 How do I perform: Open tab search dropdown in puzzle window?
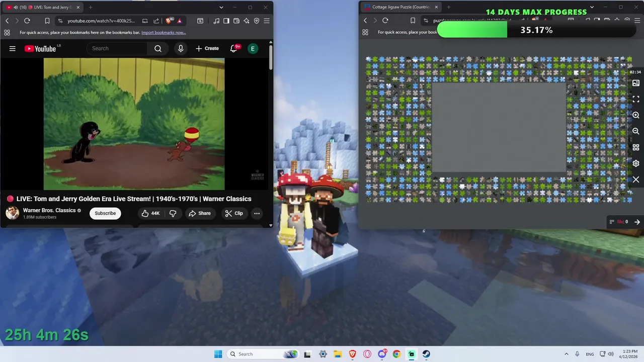[592, 7]
